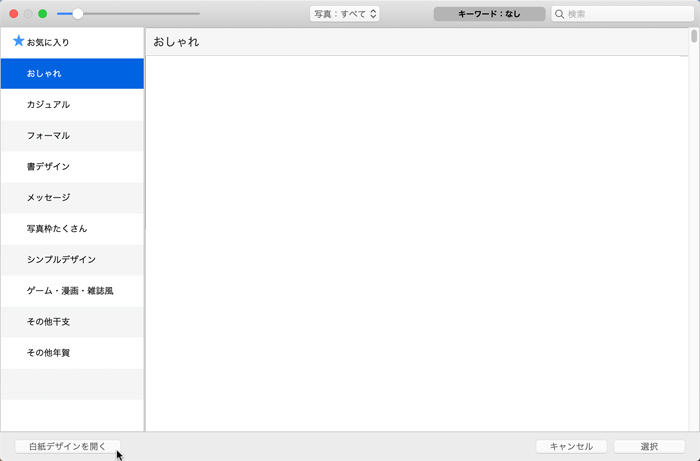Select the その他年賀 category
700x461 pixels.
tap(72, 353)
